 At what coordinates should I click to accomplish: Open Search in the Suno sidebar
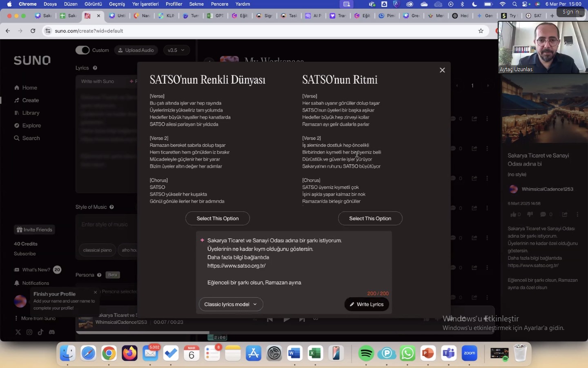(31, 138)
